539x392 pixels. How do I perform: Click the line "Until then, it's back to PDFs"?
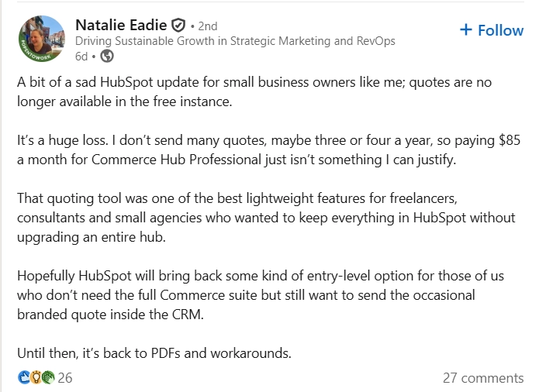click(x=154, y=353)
